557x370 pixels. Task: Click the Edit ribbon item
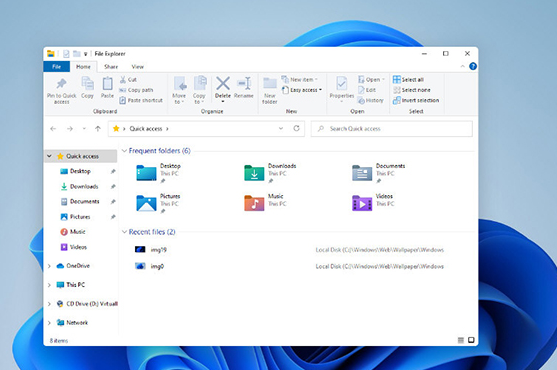tap(367, 90)
